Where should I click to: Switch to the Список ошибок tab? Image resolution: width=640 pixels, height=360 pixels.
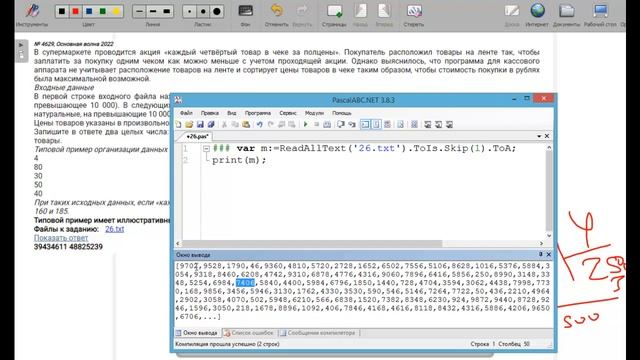(x=250, y=333)
